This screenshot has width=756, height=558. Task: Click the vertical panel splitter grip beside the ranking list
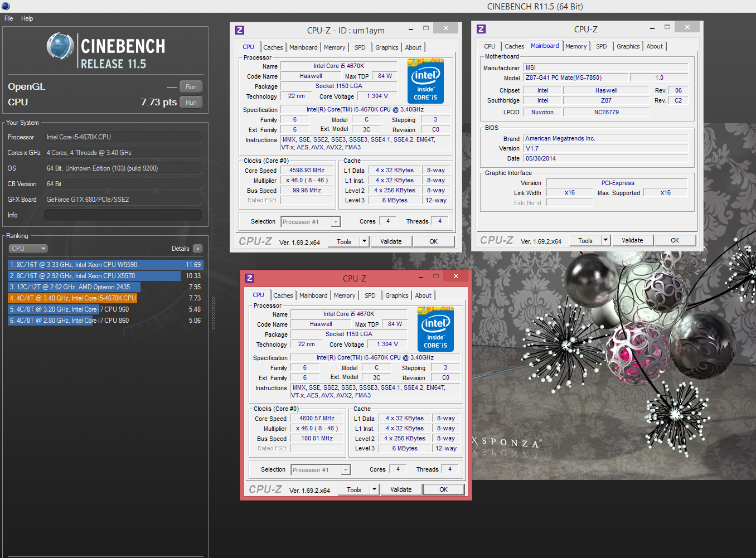tap(213, 313)
